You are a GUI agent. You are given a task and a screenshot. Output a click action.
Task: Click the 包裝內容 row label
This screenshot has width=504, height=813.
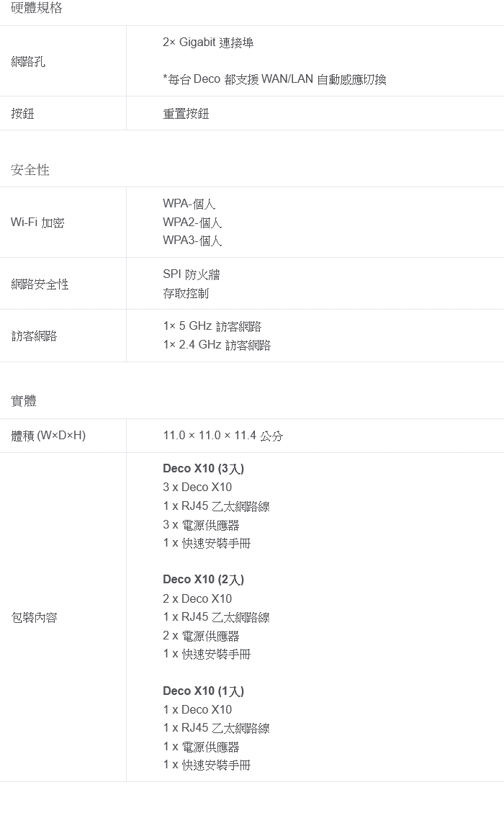click(x=34, y=617)
